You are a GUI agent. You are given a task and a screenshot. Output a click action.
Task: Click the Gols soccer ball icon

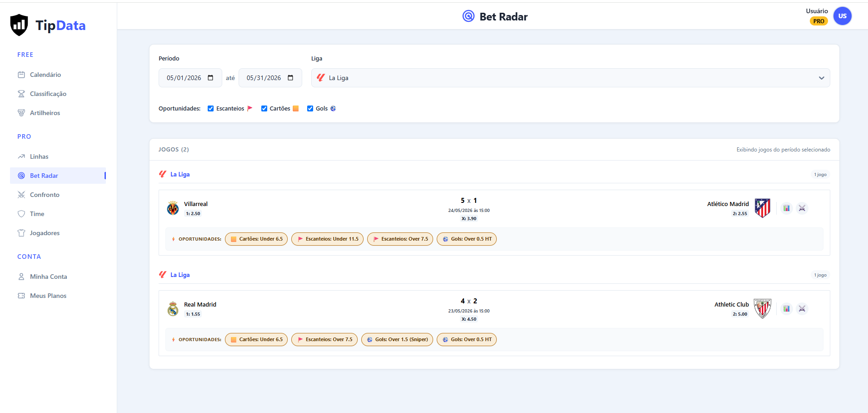pyautogui.click(x=333, y=108)
